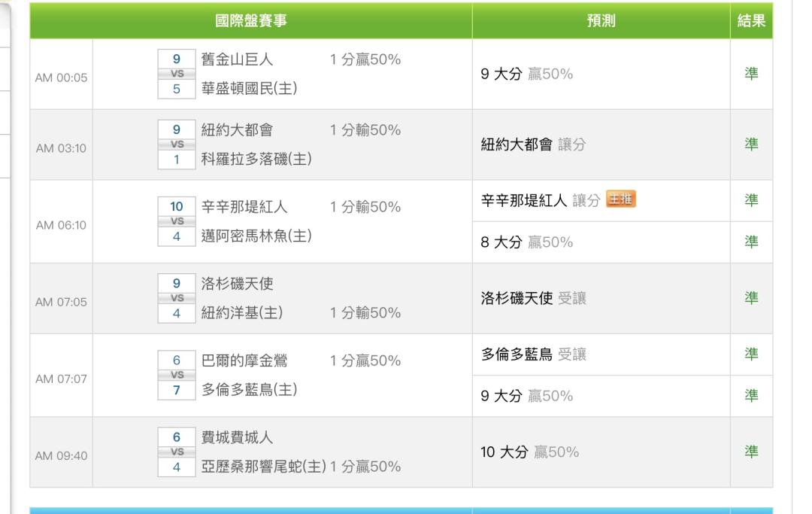The image size is (812, 514).
Task: Click the VS label between 洛杉磯天使 and 紐約洋基
Action: (177, 298)
